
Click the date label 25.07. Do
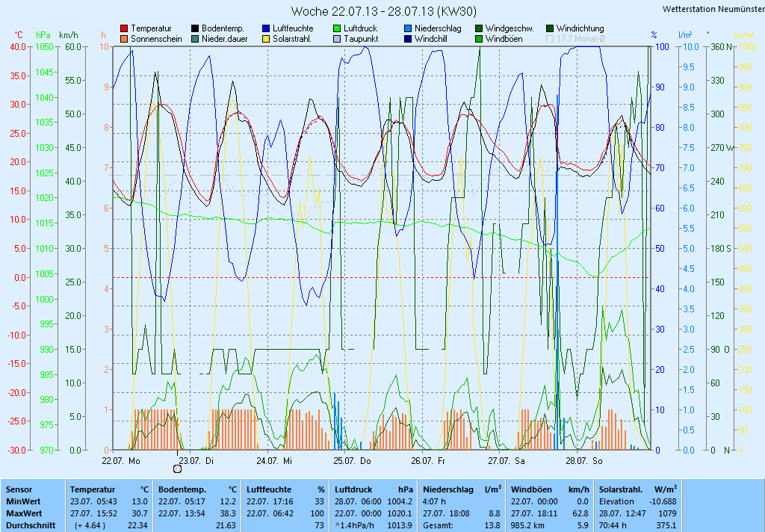point(352,461)
